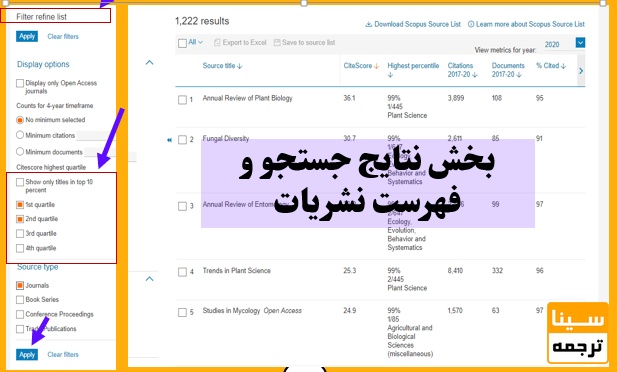
Task: Check the Trade Publications source type
Action: 20,329
